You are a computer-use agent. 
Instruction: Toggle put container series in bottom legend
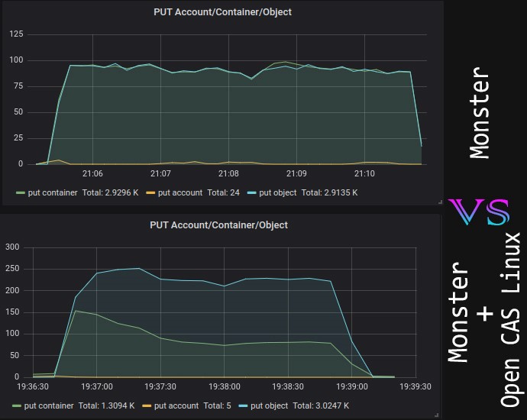[x=49, y=406]
